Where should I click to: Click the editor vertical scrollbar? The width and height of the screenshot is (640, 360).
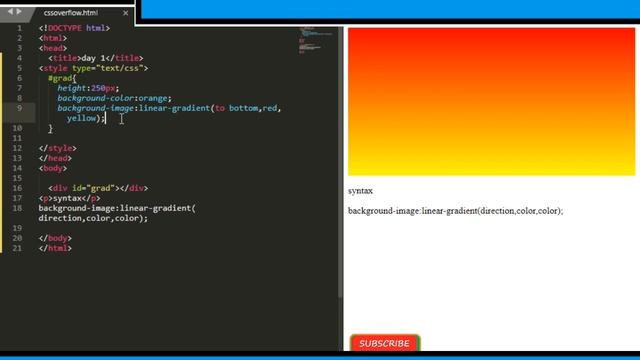[340, 163]
